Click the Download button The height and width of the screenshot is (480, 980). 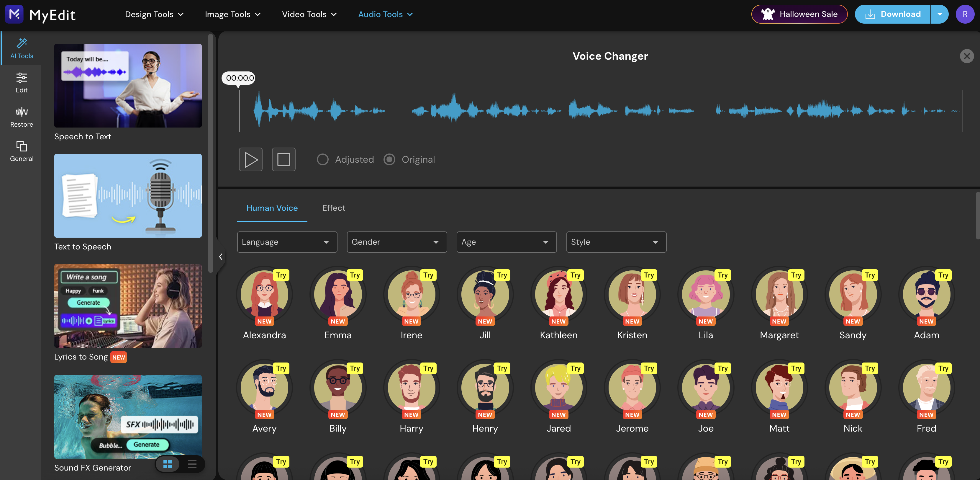[x=892, y=14]
